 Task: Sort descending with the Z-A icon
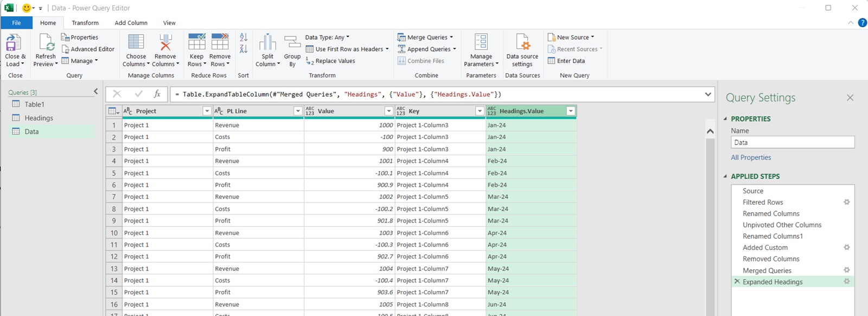[244, 49]
